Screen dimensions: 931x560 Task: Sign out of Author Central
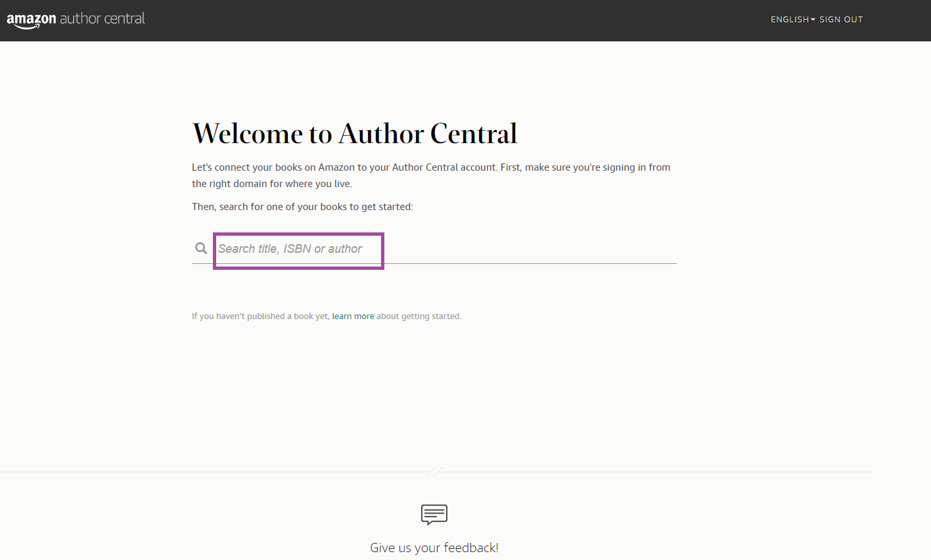click(841, 20)
